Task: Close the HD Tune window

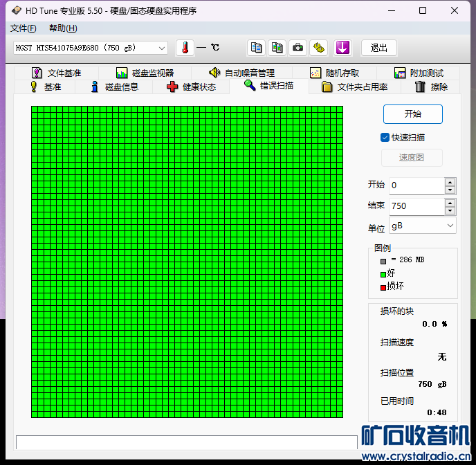Action: 455,10
